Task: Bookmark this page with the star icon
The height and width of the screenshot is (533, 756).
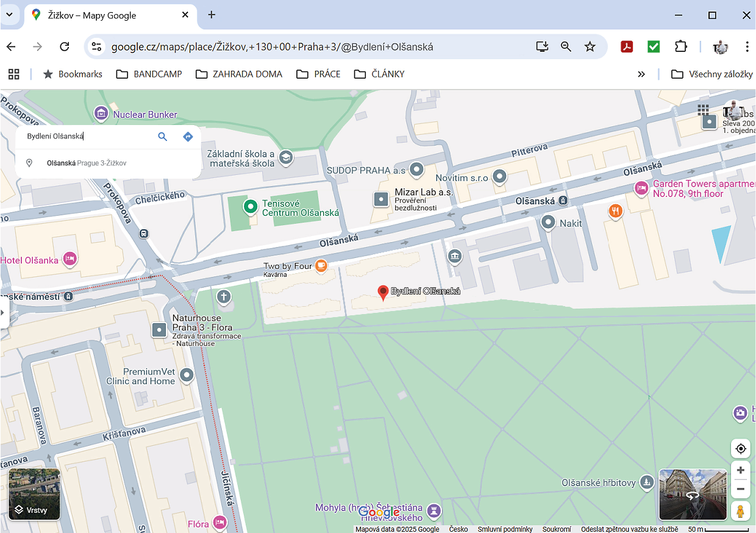Action: [x=590, y=47]
